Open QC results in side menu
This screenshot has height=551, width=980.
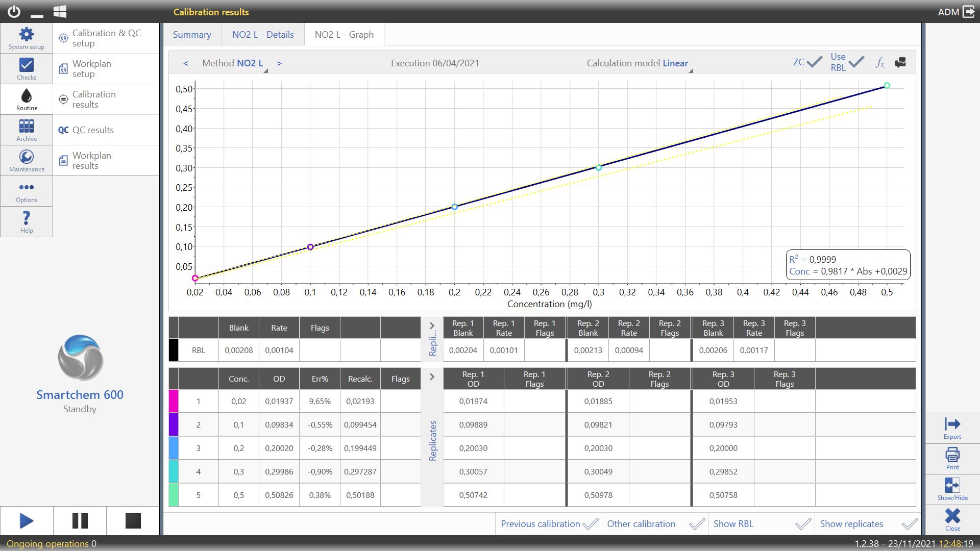pos(93,130)
